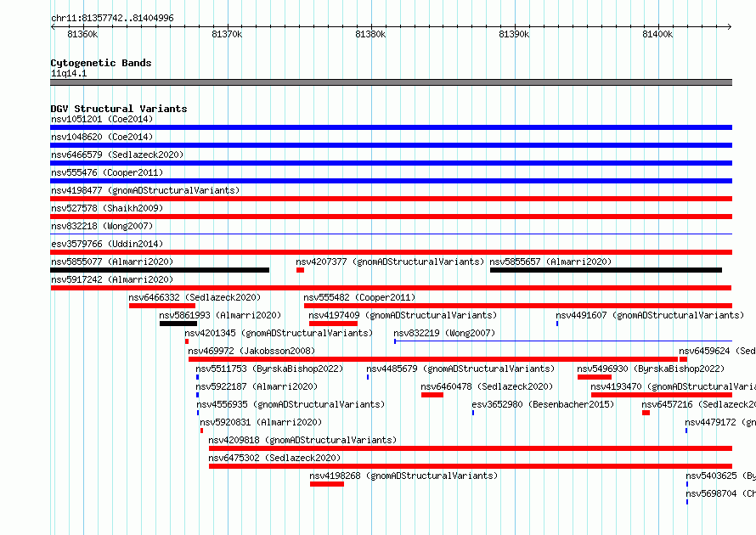
Task: Select the red bar under nsv6475302 (Sedlazeck2020)
Action: (x=471, y=466)
